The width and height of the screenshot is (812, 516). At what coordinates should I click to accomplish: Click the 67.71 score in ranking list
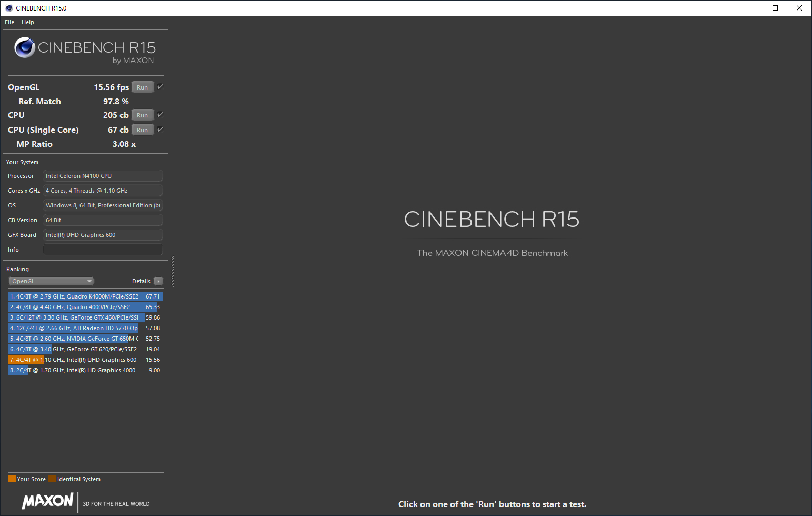(153, 296)
